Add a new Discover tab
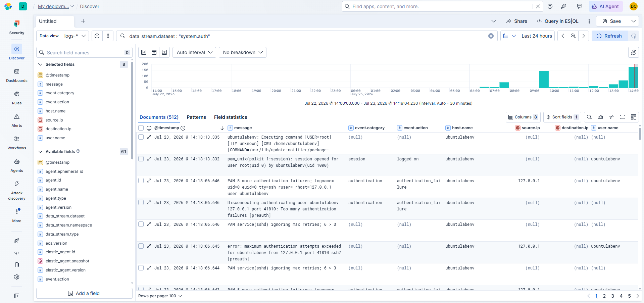This screenshot has width=644, height=303. point(83,21)
